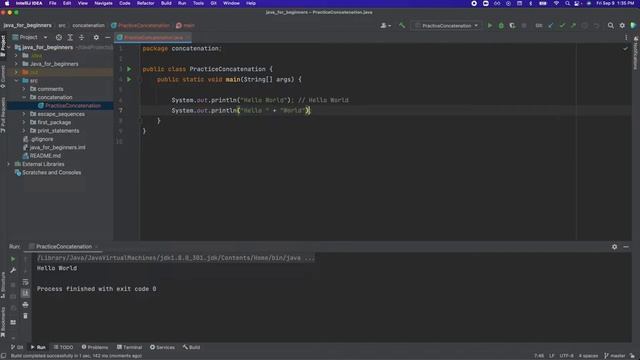This screenshot has width=640, height=360.
Task: Select PracticeConcatenation file in project tree
Action: [x=73, y=106]
